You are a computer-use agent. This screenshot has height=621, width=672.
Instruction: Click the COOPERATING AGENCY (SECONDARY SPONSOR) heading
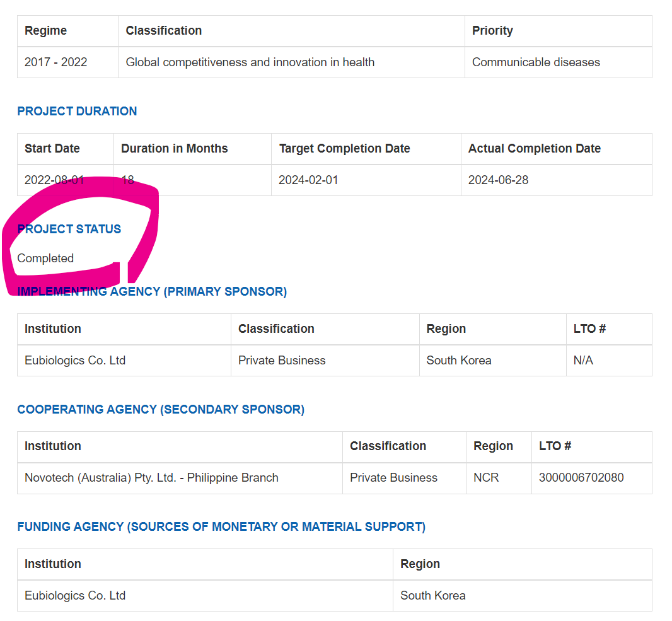pos(161,409)
